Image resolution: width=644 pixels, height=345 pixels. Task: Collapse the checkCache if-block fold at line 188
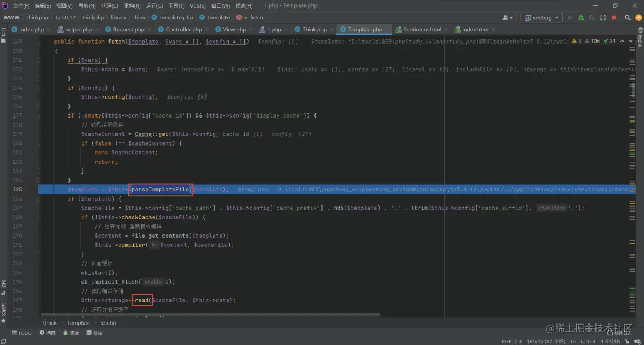click(x=38, y=217)
